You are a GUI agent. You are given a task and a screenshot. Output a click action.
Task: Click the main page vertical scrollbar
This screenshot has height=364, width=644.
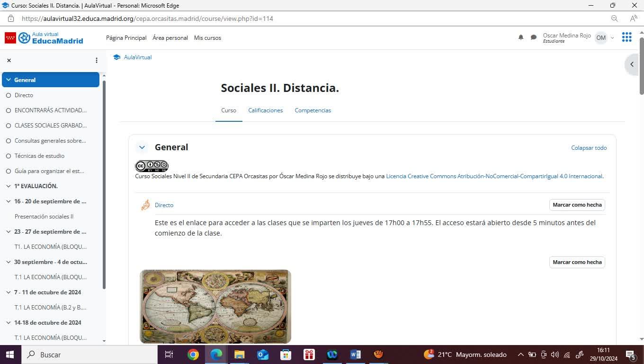pos(642,66)
